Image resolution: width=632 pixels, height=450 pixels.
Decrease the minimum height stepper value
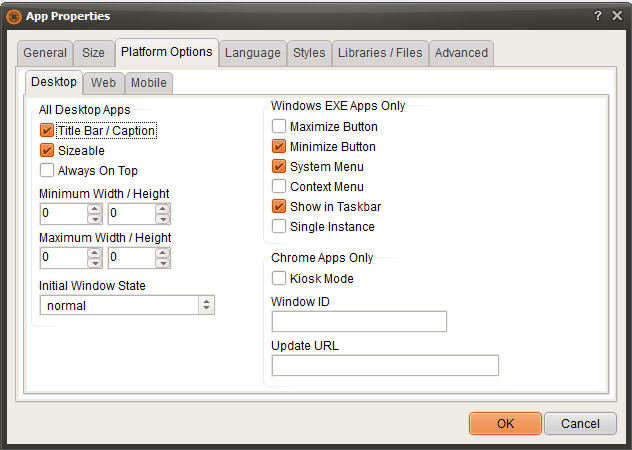(163, 218)
